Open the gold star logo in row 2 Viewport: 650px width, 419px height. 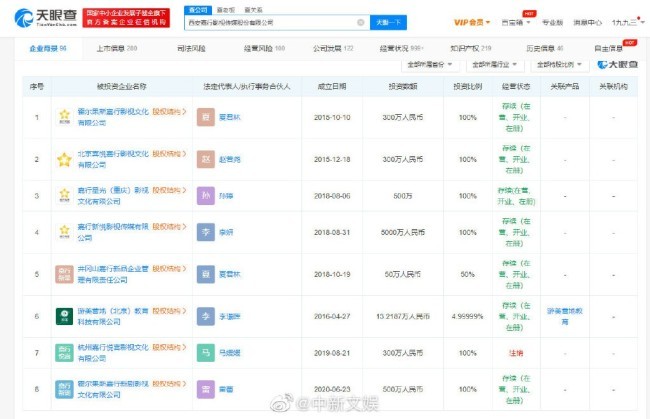coord(64,159)
